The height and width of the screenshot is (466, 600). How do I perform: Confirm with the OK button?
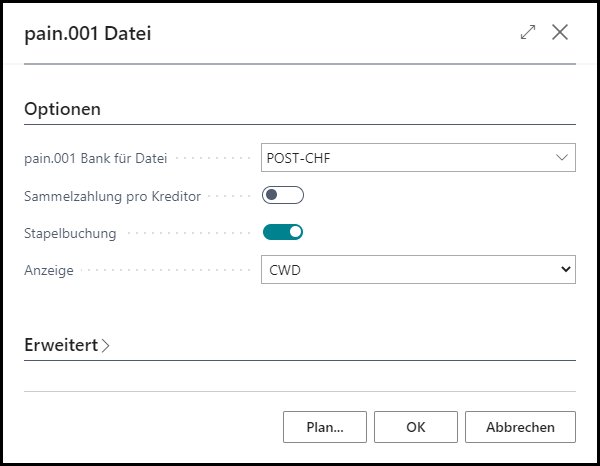(x=416, y=427)
